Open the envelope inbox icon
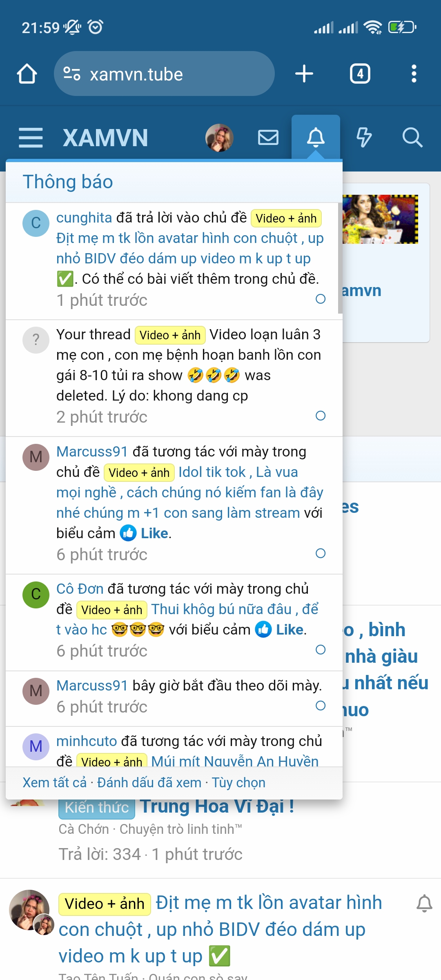The width and height of the screenshot is (441, 980). pyautogui.click(x=268, y=138)
